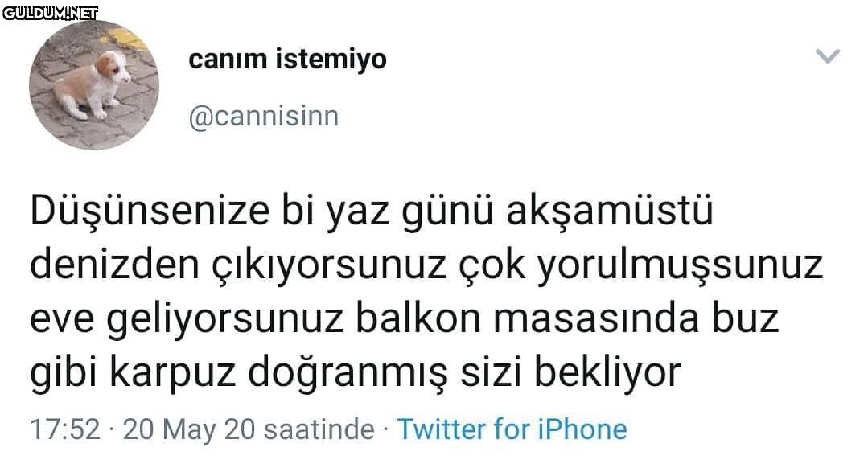Open the canım istemiyo display name
This screenshot has width=868, height=468.
tap(287, 60)
